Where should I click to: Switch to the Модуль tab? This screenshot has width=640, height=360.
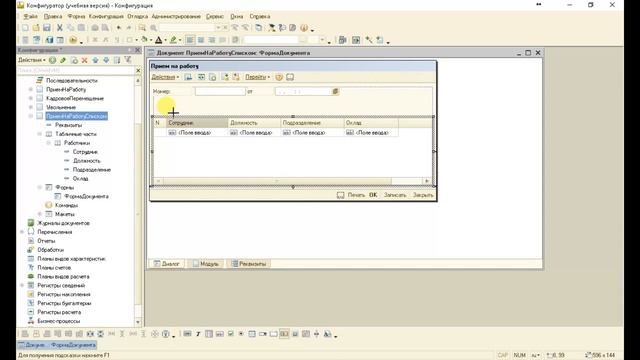point(206,264)
